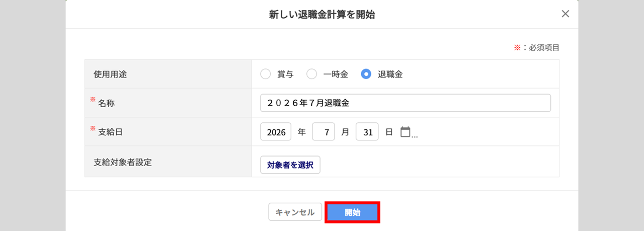Select the 賞与 radio button
The image size is (644, 231).
[x=266, y=74]
